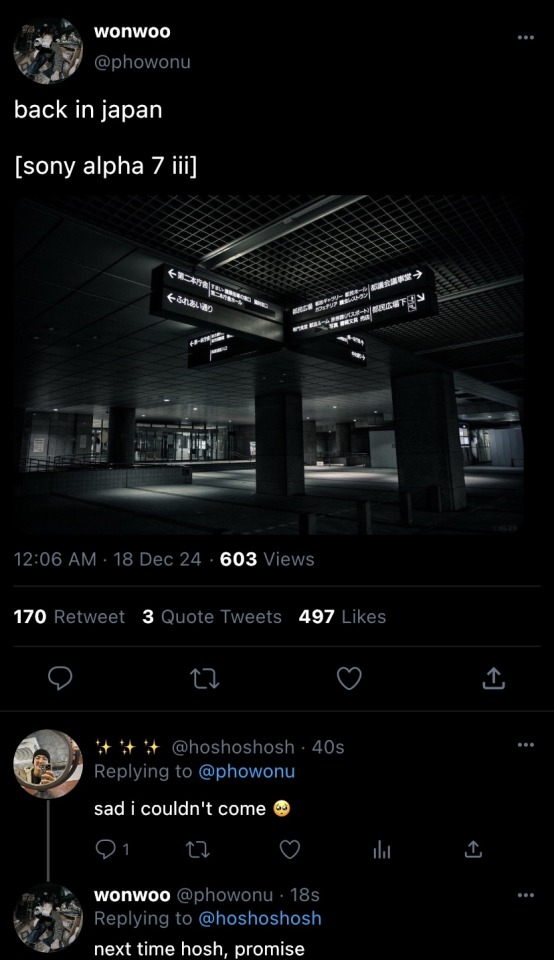Open the dark Japan station photo
This screenshot has height=960, width=554.
pyautogui.click(x=269, y=365)
